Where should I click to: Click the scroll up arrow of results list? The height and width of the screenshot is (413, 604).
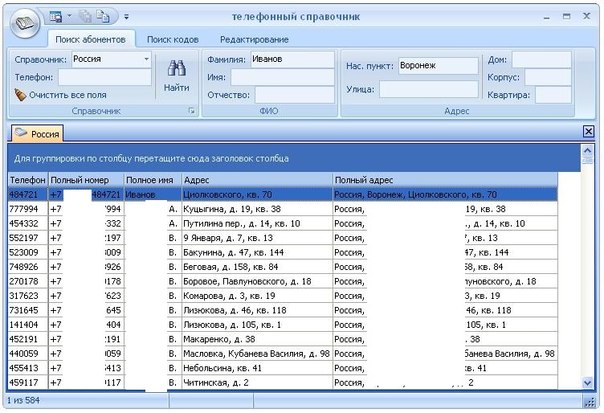pos(587,150)
